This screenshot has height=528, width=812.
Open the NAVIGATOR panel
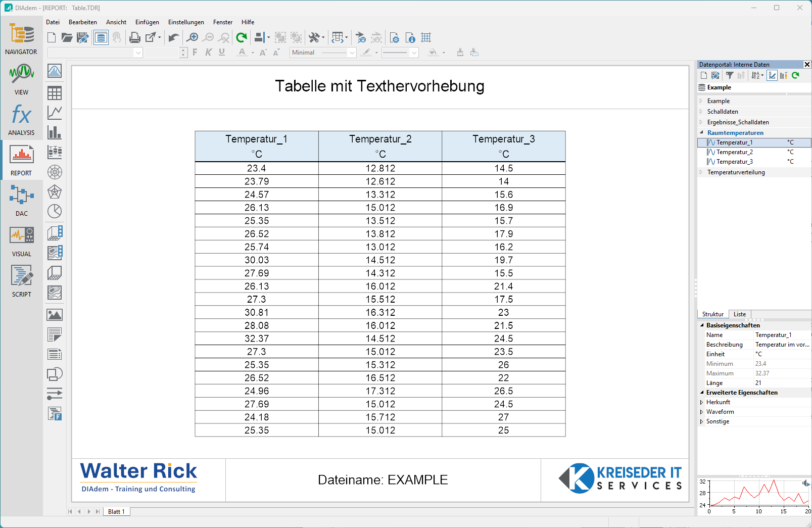pyautogui.click(x=21, y=39)
